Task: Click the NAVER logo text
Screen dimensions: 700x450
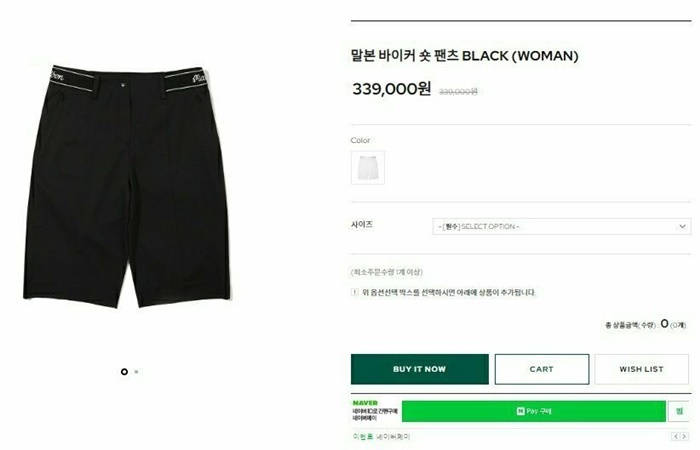Action: (365, 403)
